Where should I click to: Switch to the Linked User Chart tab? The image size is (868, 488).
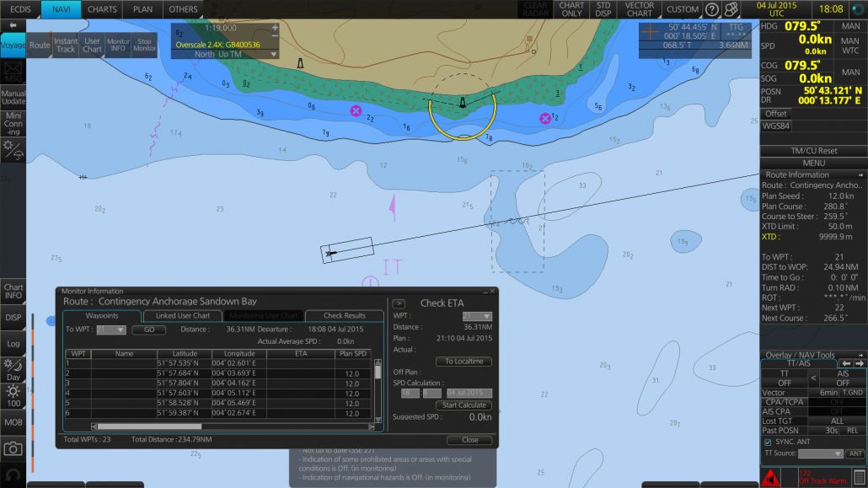(x=183, y=316)
